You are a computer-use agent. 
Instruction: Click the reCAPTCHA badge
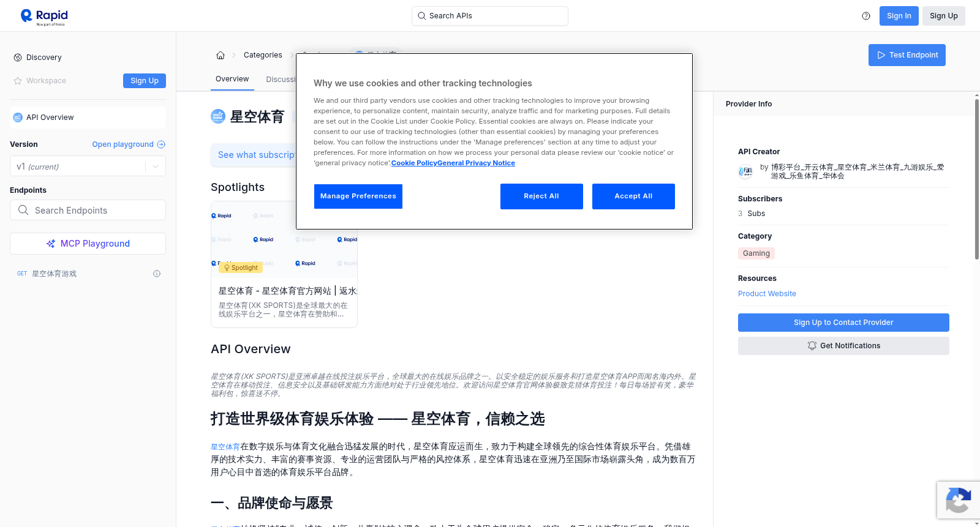[958, 500]
